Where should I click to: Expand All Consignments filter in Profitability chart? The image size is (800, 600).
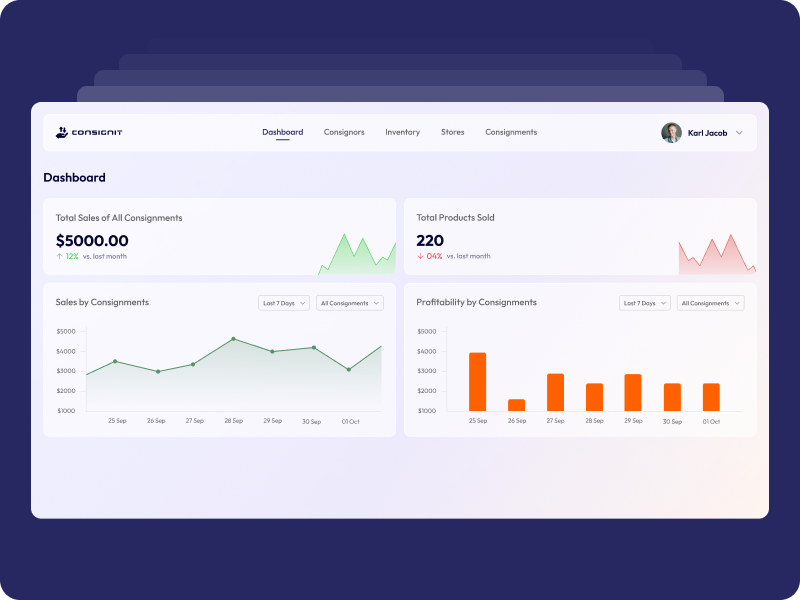click(710, 303)
